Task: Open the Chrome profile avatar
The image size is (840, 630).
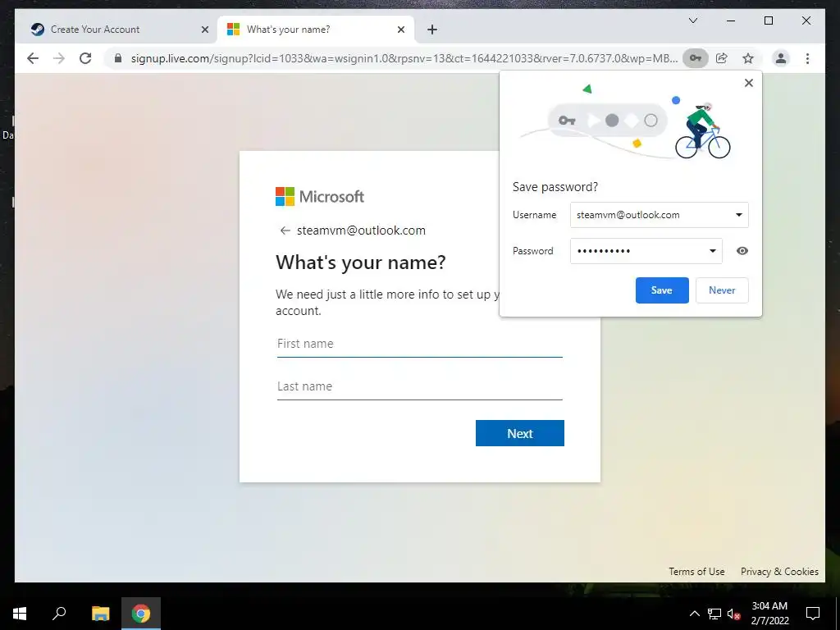Action: (781, 58)
